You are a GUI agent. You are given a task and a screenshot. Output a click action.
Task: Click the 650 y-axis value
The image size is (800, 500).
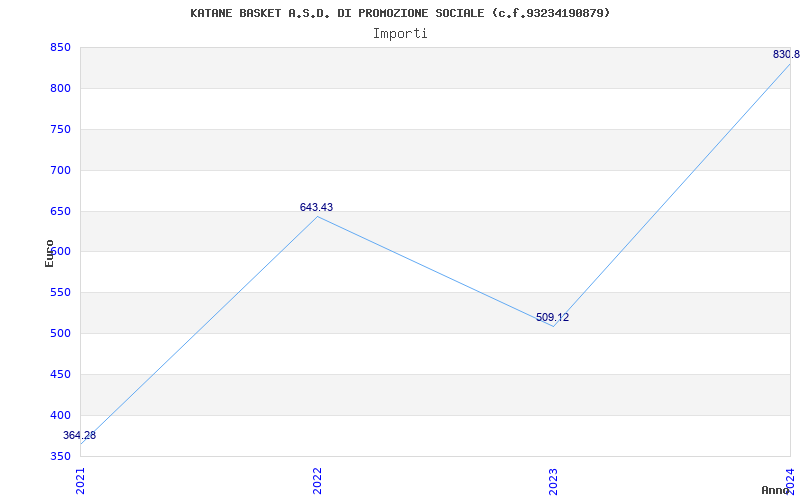click(x=60, y=211)
